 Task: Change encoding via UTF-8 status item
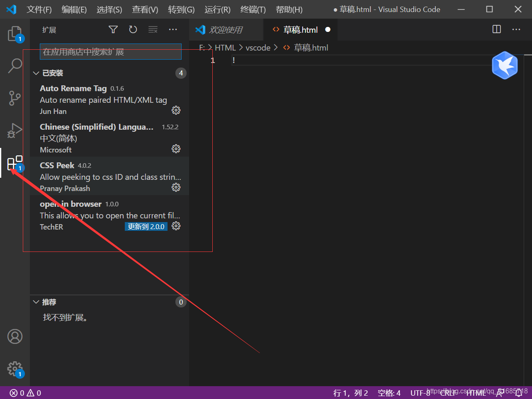[420, 393]
